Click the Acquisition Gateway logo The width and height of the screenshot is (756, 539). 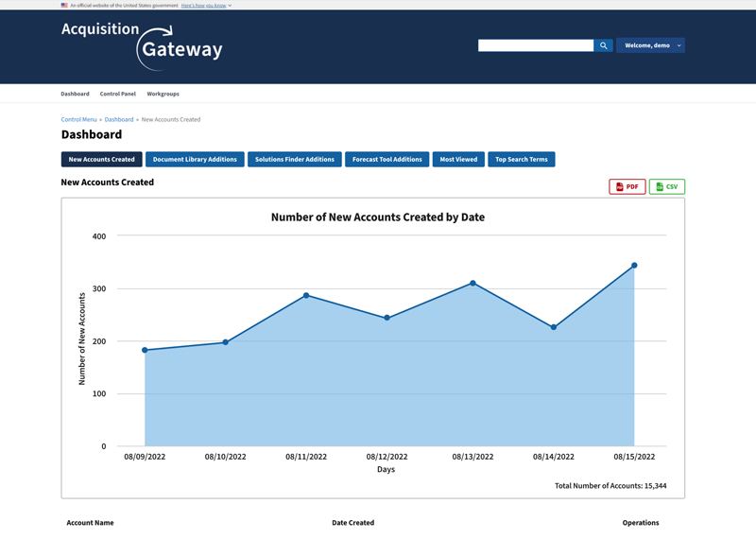pos(142,44)
